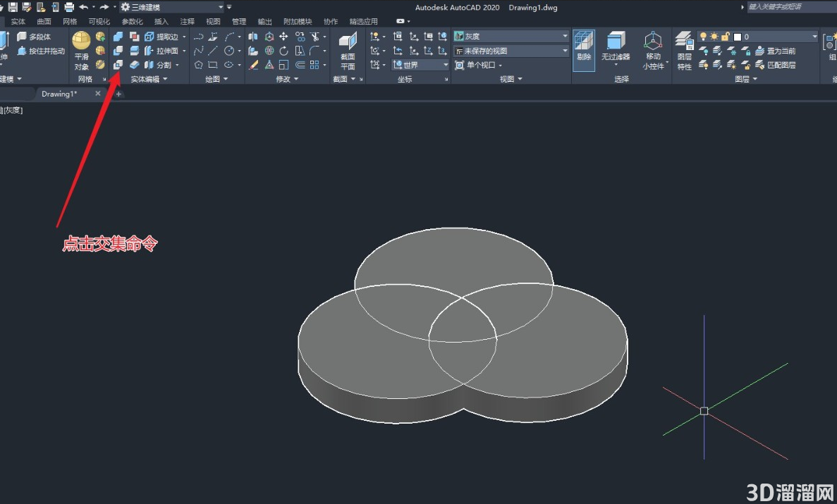Click the white layer color swatch
This screenshot has width=837, height=504.
pyautogui.click(x=737, y=37)
